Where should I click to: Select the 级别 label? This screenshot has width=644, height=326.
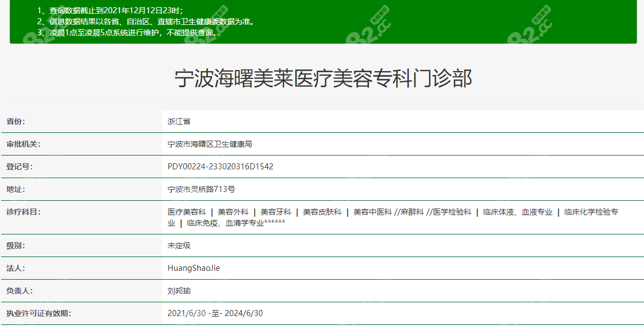[15, 246]
